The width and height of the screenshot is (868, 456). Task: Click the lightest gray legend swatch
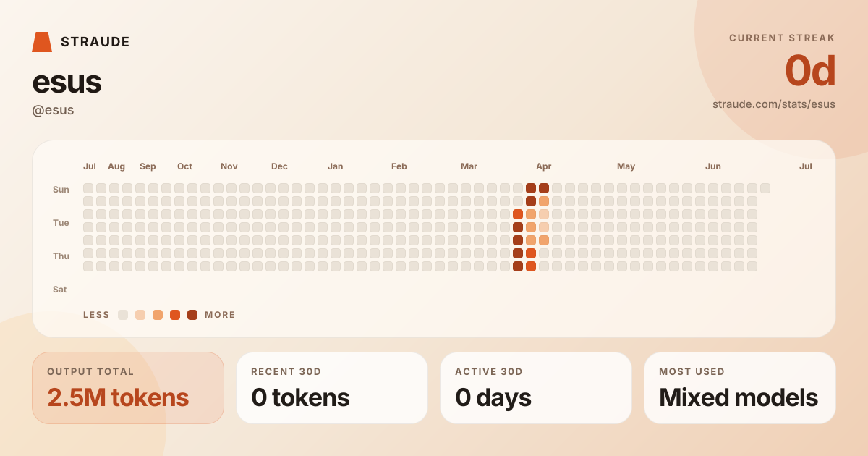[x=123, y=315]
